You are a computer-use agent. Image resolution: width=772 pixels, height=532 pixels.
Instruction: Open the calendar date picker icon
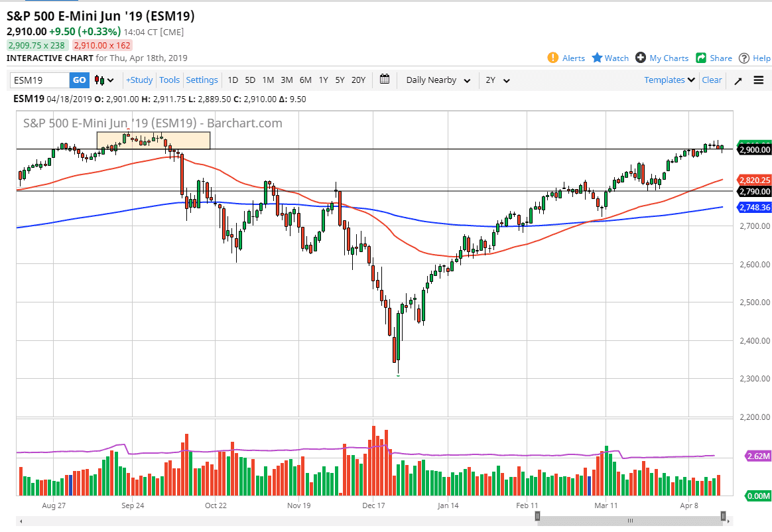pyautogui.click(x=384, y=80)
